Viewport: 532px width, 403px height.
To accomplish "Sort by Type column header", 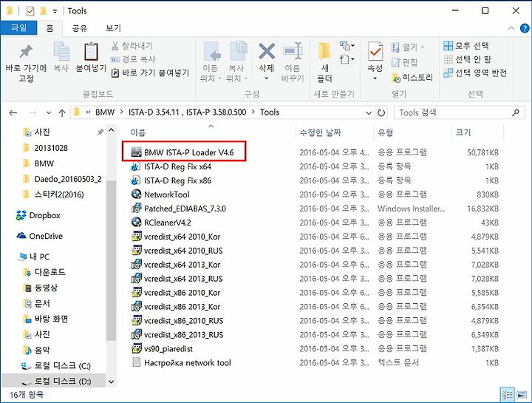I will click(x=386, y=132).
